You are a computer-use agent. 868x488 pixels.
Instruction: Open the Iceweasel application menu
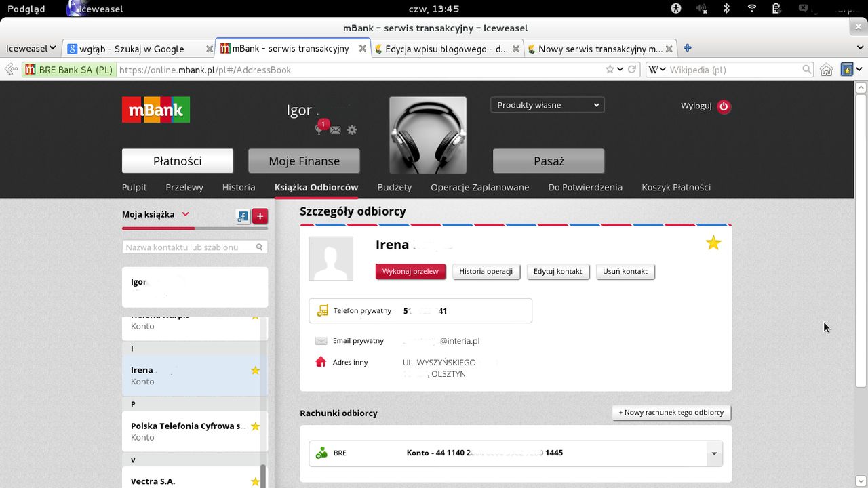(31, 48)
